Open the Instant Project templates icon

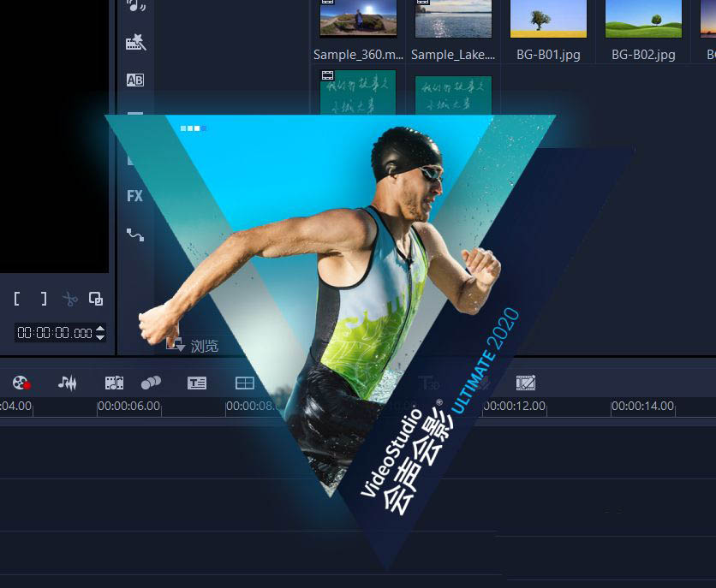point(135,42)
